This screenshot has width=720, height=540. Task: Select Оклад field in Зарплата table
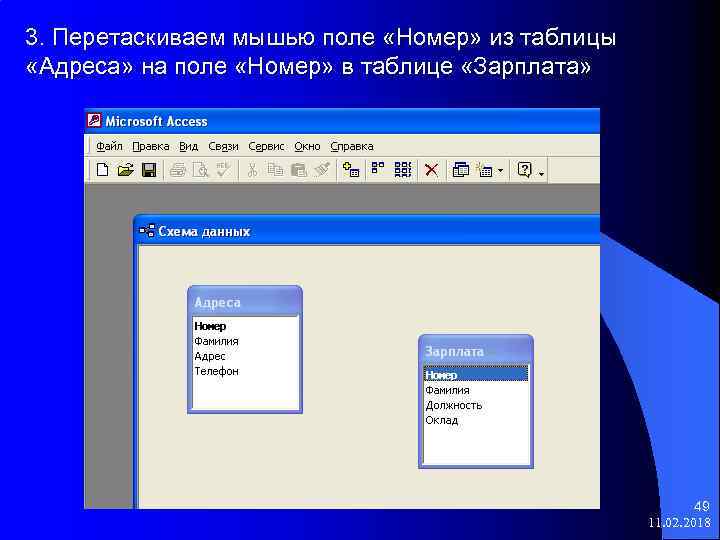click(476, 420)
